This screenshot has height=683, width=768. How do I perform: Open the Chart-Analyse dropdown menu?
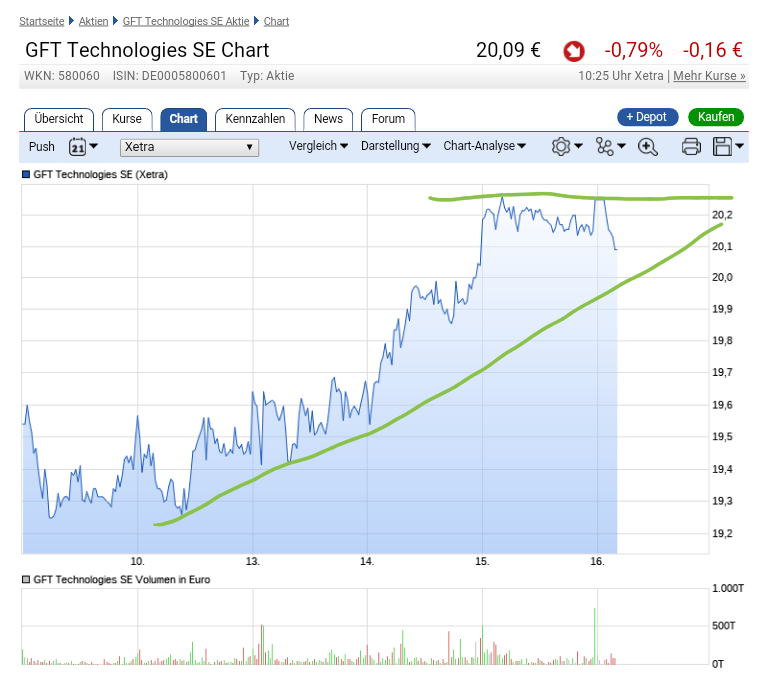pyautogui.click(x=484, y=146)
